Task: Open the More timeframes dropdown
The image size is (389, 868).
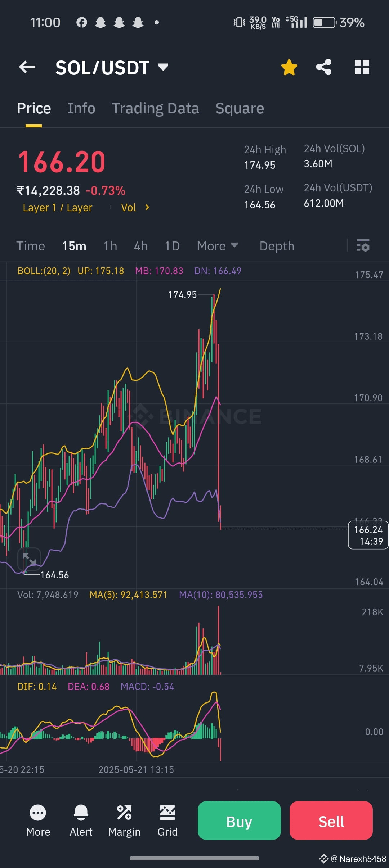Action: tap(217, 246)
